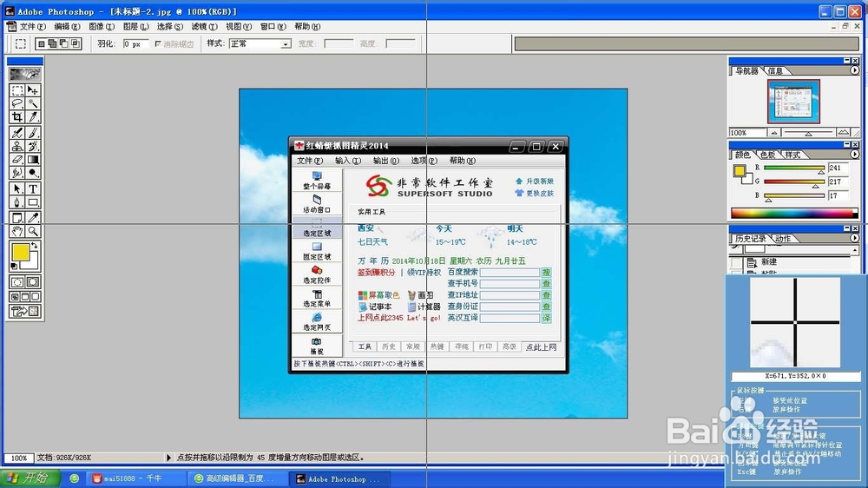
Task: Select the Rectangle shape tool
Action: click(33, 202)
